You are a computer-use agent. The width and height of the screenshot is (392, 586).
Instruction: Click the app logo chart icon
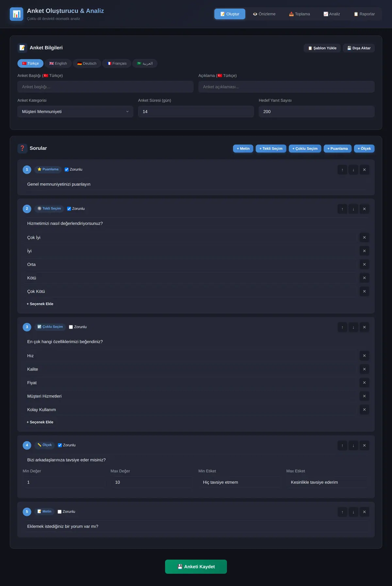pyautogui.click(x=16, y=14)
